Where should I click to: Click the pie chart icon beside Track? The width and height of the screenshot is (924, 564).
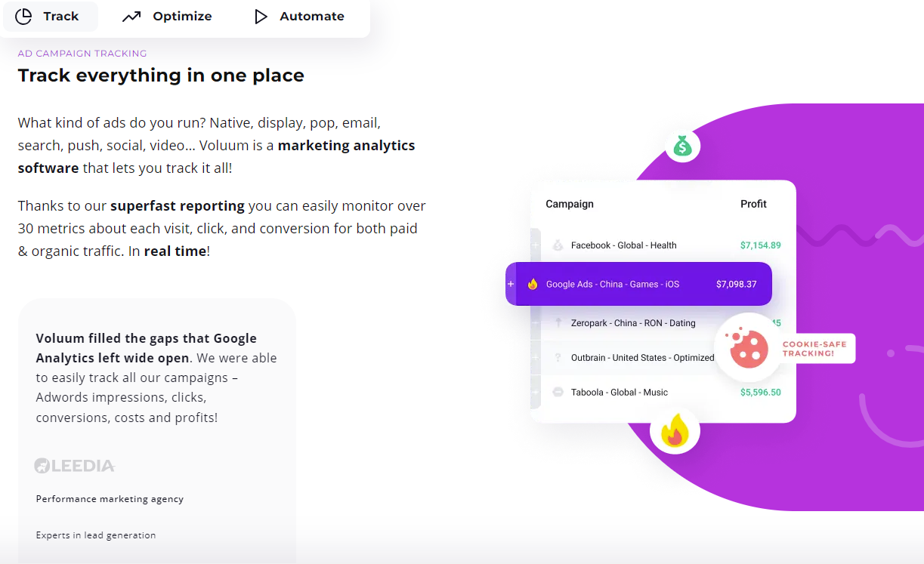(x=23, y=16)
